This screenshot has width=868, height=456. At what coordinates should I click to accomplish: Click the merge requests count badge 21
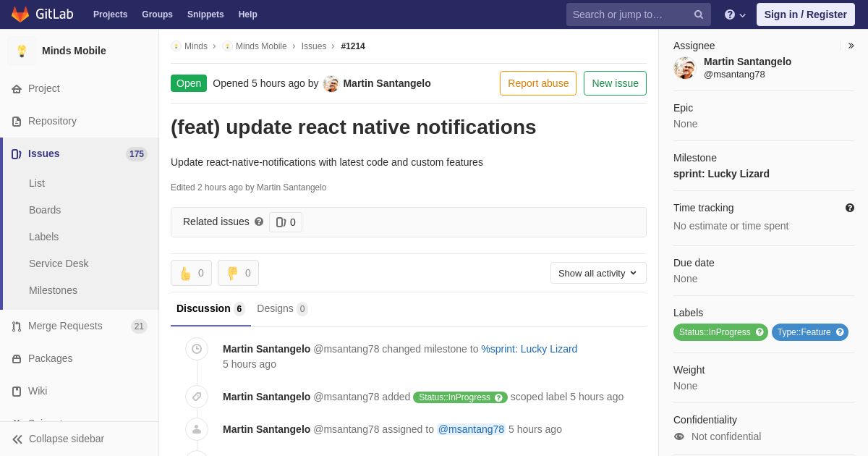139,326
